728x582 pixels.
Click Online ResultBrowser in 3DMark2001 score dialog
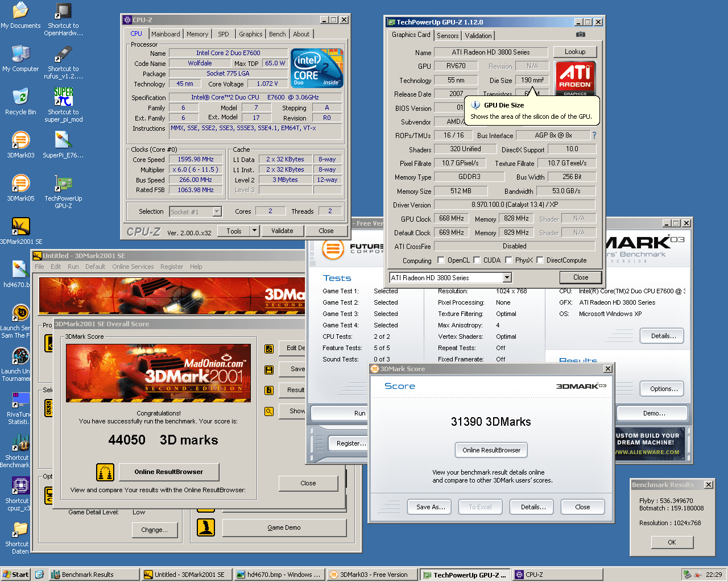click(x=169, y=472)
